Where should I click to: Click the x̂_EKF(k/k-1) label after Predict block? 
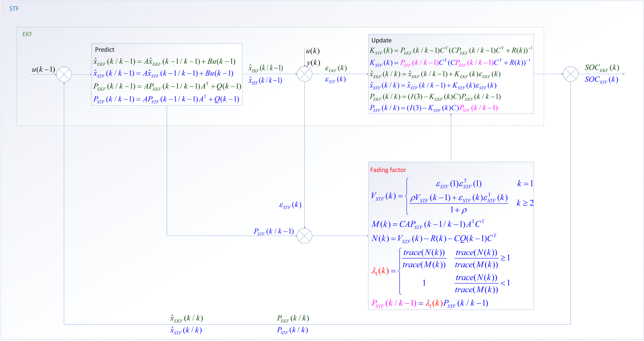pos(266,68)
